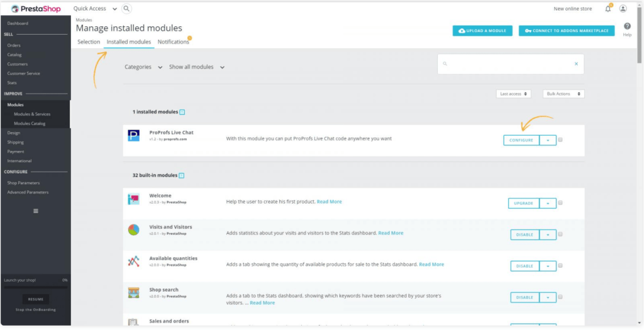Image resolution: width=644 pixels, height=330 pixels.
Task: Click the Sales and orders module icon
Action: [133, 322]
